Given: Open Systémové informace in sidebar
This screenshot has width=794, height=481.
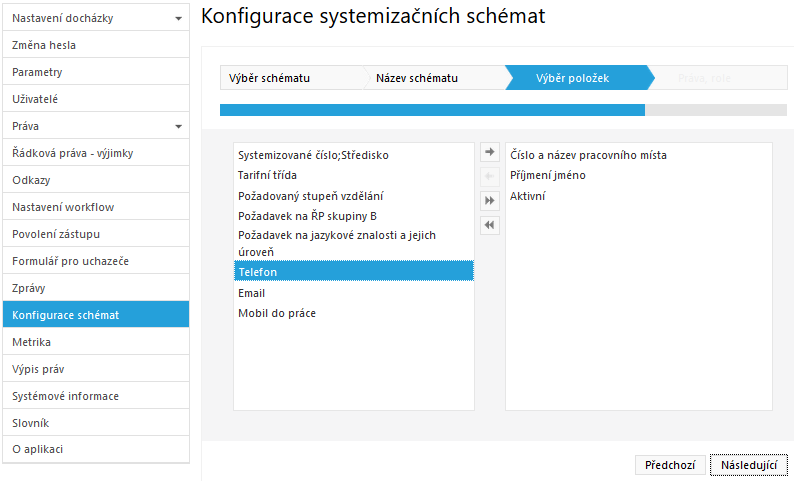Looking at the screenshot, I should coord(96,396).
